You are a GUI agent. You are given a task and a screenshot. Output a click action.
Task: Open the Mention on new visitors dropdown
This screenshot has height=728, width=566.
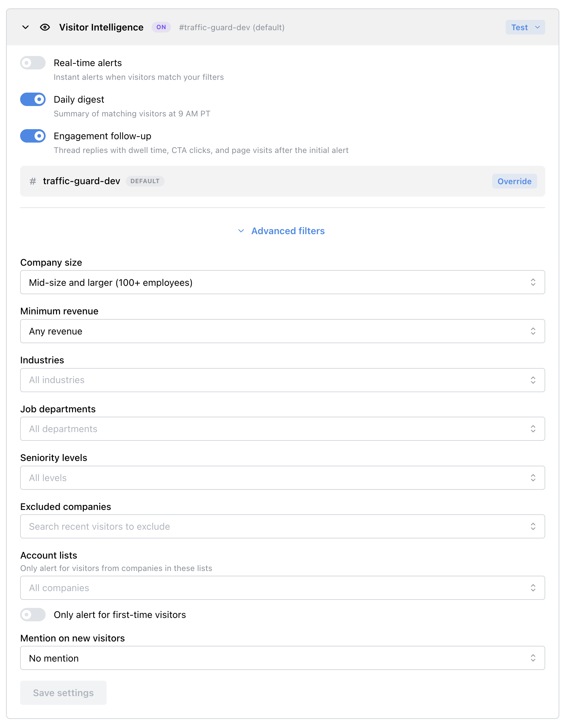coord(282,658)
